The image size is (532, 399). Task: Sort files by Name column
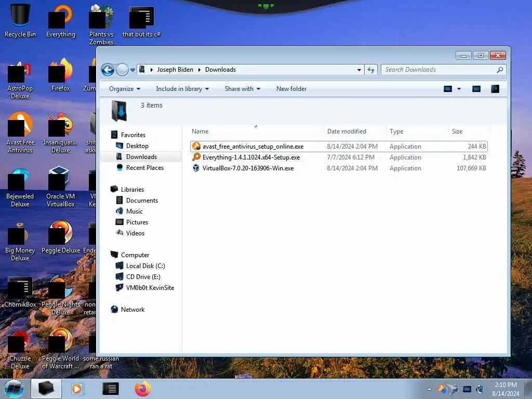tap(256, 131)
